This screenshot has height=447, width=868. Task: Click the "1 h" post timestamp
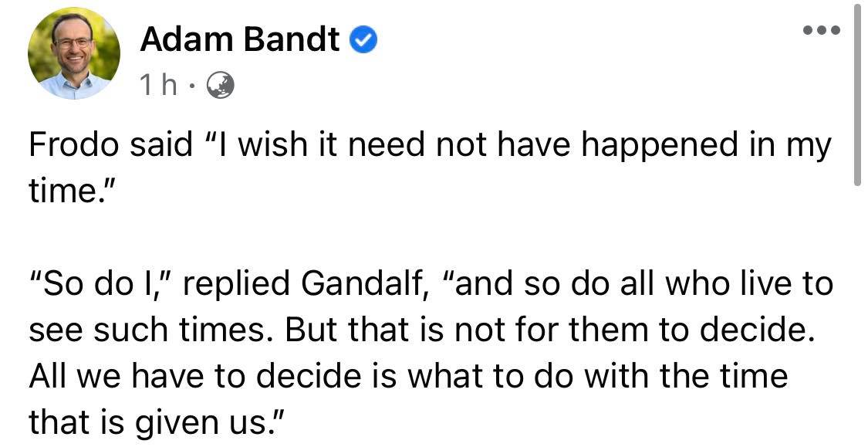click(x=160, y=86)
